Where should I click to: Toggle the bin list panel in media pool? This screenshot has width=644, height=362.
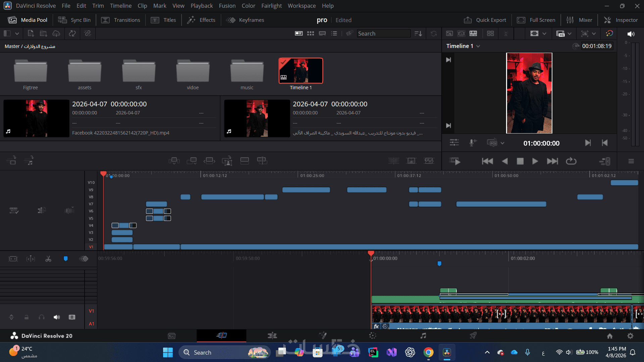(7, 34)
